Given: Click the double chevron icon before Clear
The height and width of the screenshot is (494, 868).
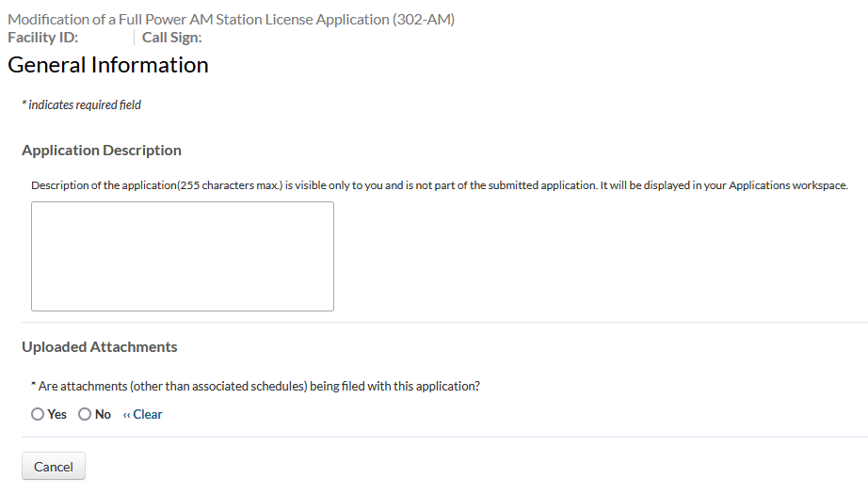Looking at the screenshot, I should 126,414.
